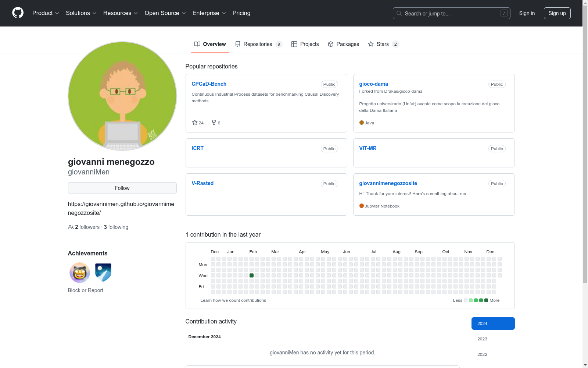The height and width of the screenshot is (368, 588).
Task: Click the star icon beside Stars tab
Action: point(371,44)
